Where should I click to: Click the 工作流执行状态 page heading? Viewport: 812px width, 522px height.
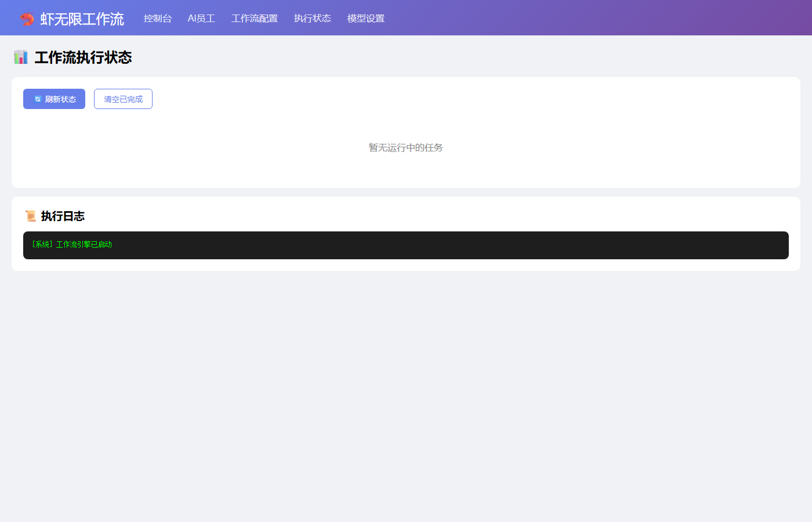(x=83, y=57)
